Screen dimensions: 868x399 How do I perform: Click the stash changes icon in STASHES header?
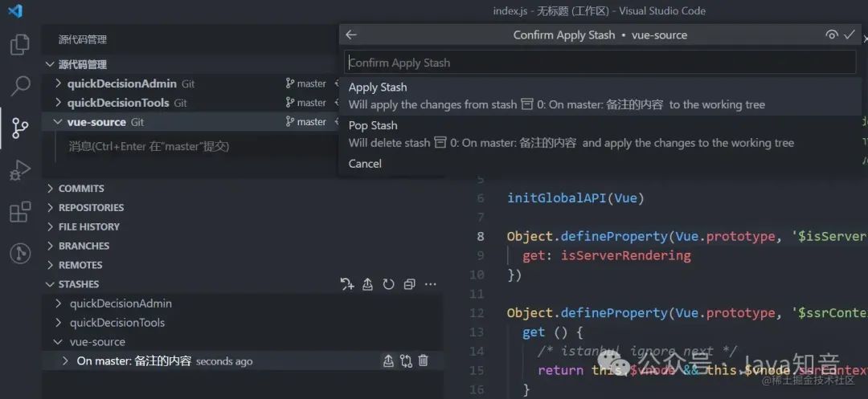pos(347,284)
